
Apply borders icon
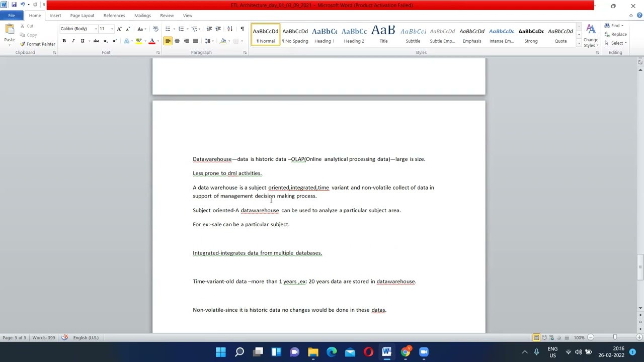click(x=235, y=41)
